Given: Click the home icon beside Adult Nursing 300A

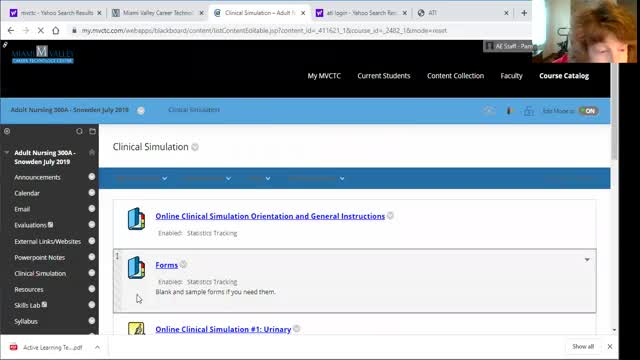Looking at the screenshot, I should point(92,152).
